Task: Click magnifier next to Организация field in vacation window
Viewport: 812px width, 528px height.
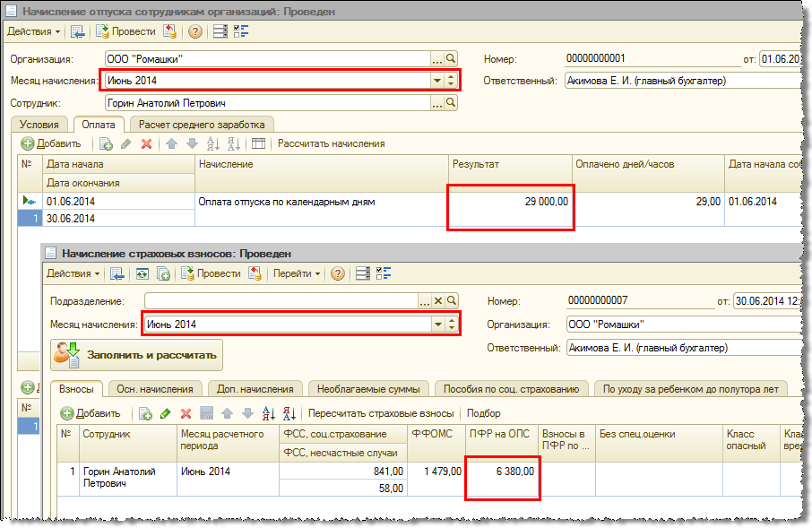Action: (x=451, y=59)
